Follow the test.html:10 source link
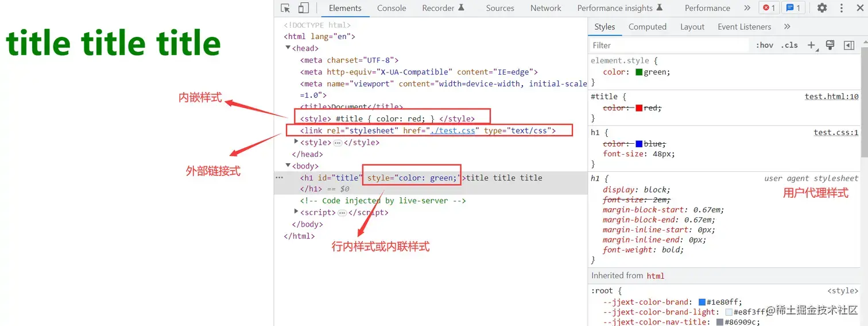This screenshot has width=868, height=326. coord(832,97)
